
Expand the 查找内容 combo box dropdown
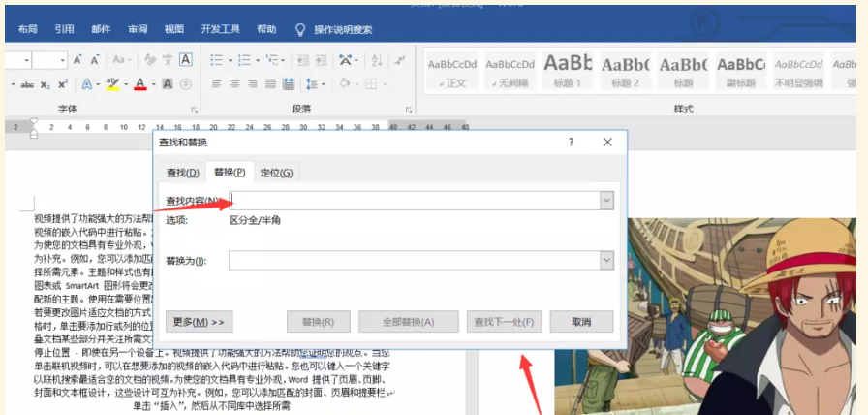click(x=607, y=201)
